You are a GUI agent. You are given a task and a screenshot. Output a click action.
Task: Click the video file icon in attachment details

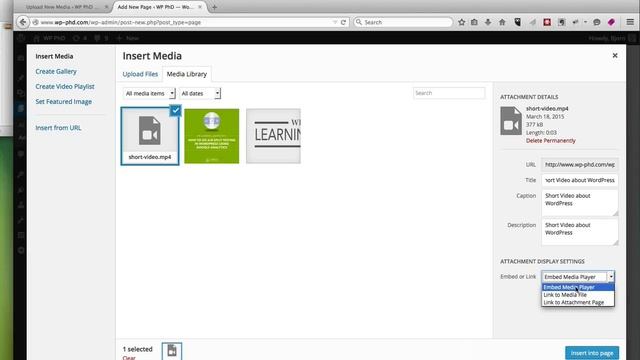point(511,121)
